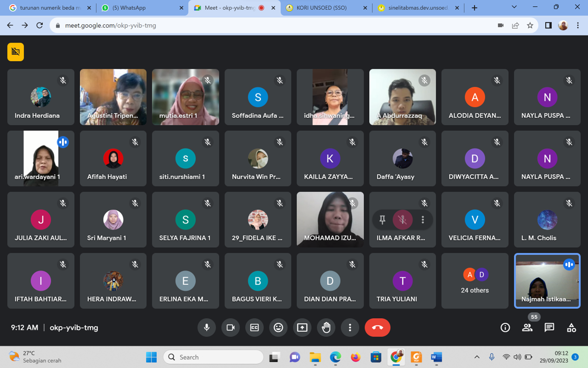Expand the Chrome tab search chevron
Screen dimensions: 588x368
514,7
